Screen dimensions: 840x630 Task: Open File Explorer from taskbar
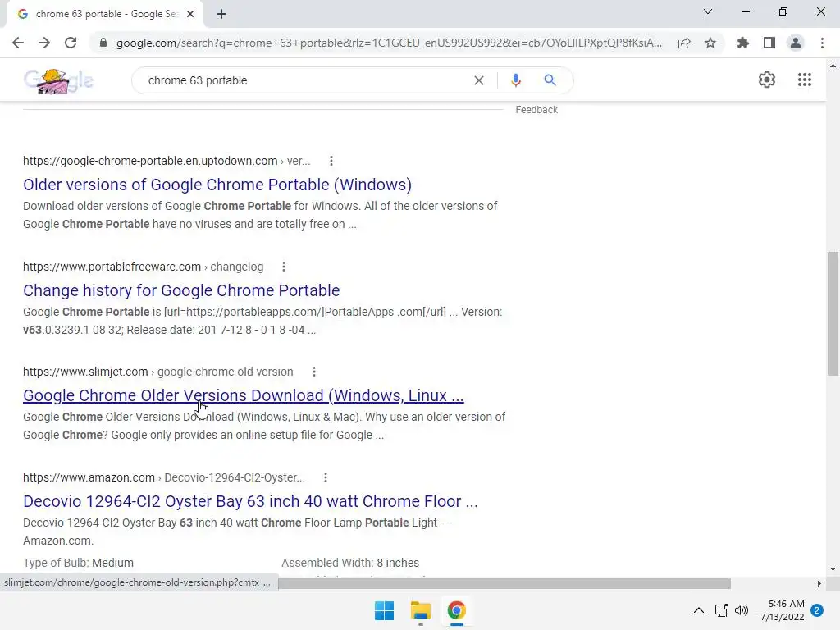point(421,610)
